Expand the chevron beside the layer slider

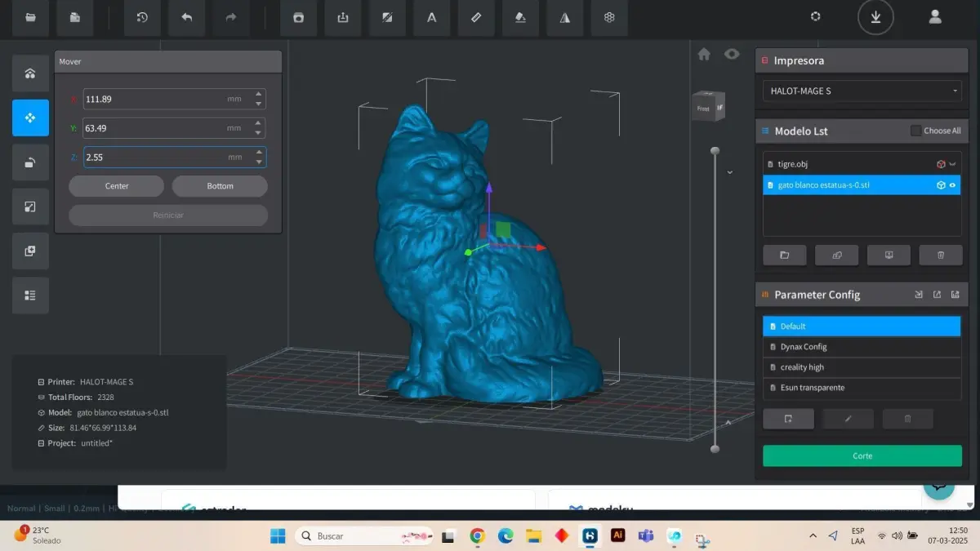[729, 172]
